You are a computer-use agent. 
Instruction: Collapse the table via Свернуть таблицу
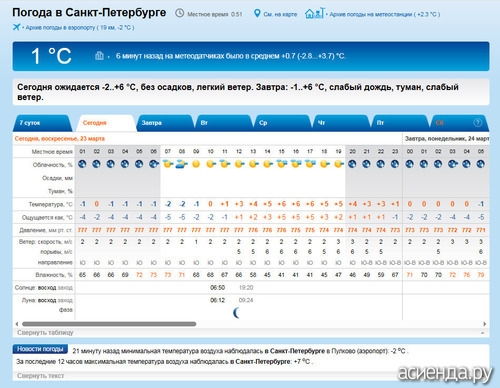[45, 332]
